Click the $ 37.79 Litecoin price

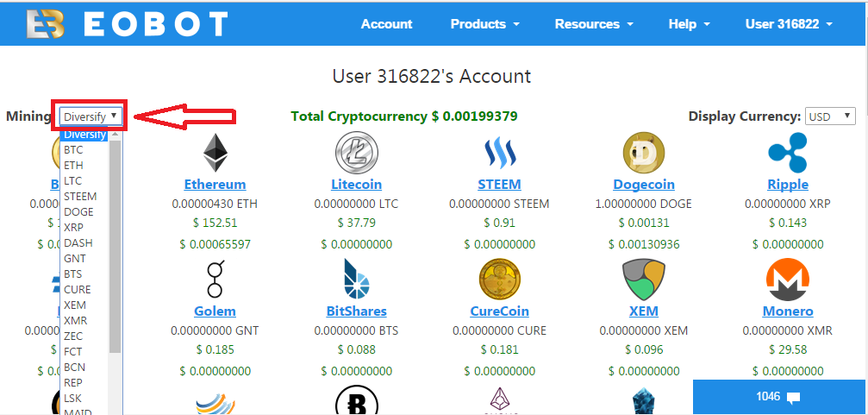pos(357,223)
